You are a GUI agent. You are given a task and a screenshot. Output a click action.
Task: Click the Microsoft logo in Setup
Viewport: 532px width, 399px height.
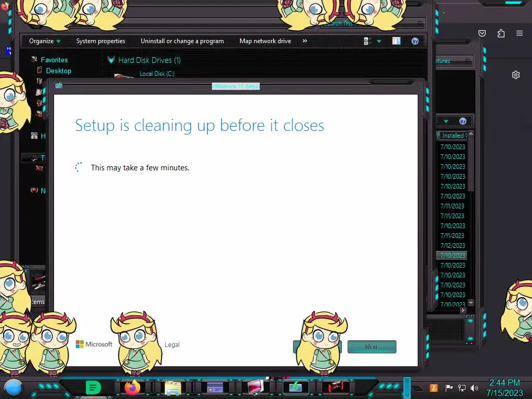(94, 344)
